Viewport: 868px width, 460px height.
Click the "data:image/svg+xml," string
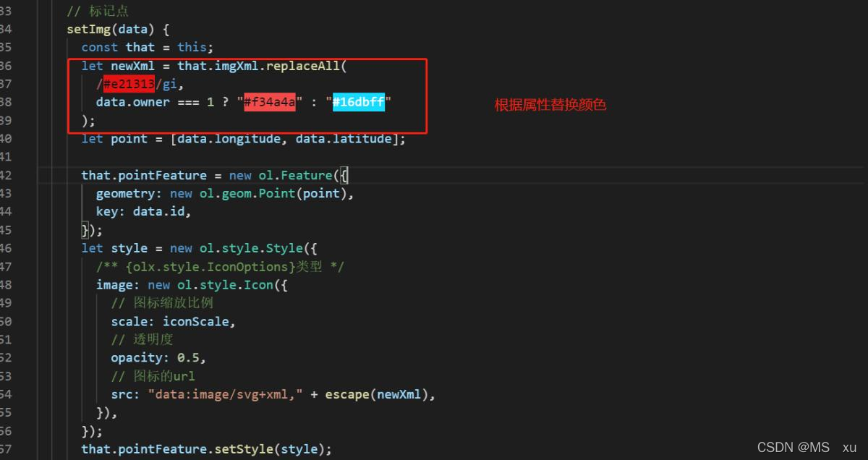(x=226, y=395)
